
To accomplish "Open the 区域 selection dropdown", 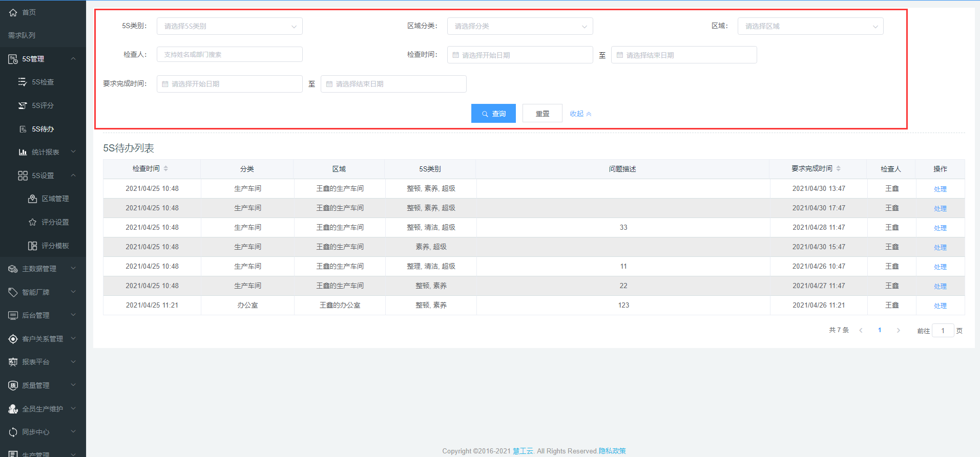I will [x=810, y=26].
